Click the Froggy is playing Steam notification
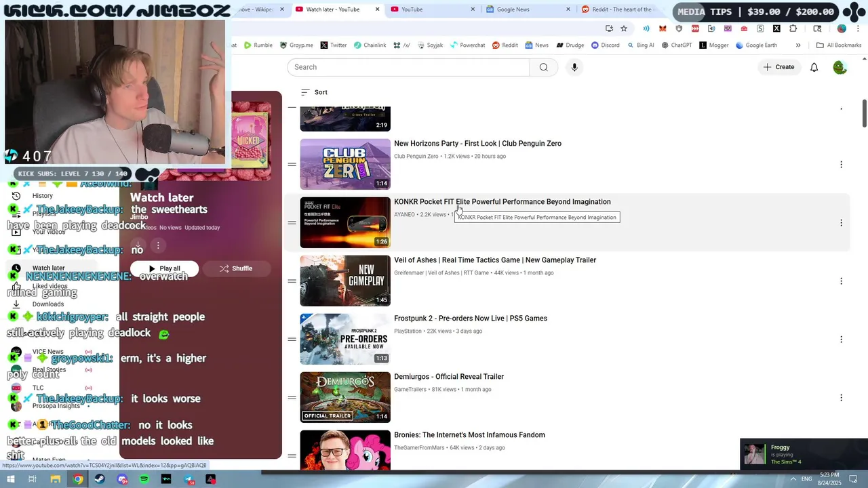 click(804, 454)
